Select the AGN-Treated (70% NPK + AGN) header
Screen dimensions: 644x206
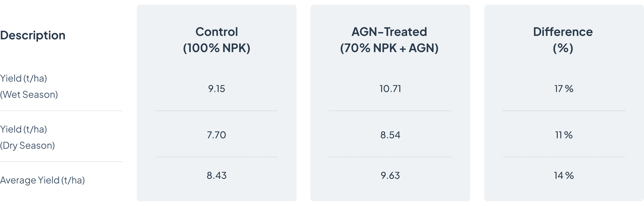pos(389,40)
